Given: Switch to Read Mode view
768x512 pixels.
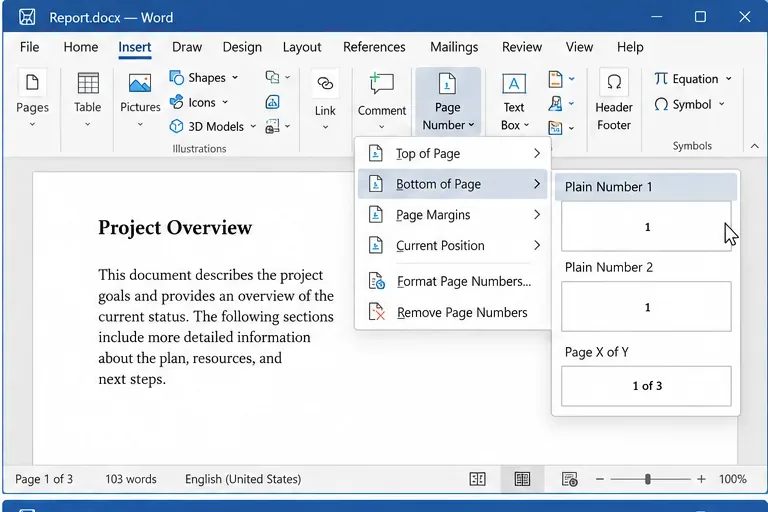Looking at the screenshot, I should [478, 479].
